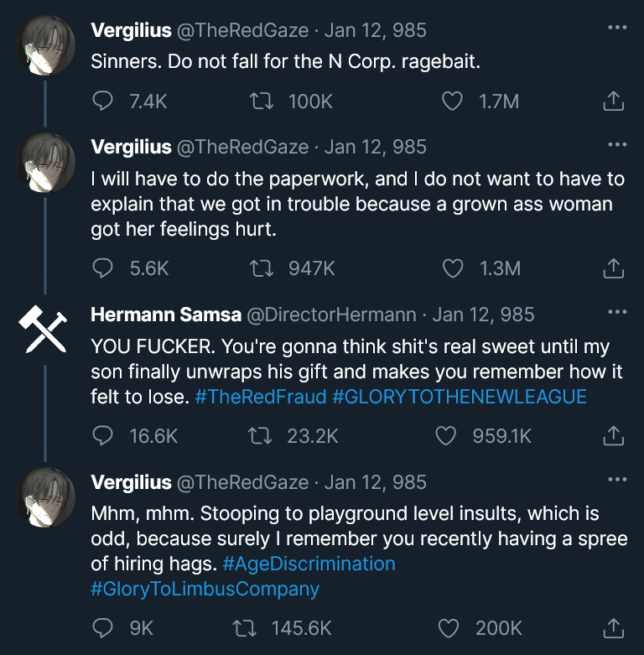Image resolution: width=644 pixels, height=655 pixels.
Task: Share the last tweet with 200K likes
Action: pyautogui.click(x=613, y=627)
